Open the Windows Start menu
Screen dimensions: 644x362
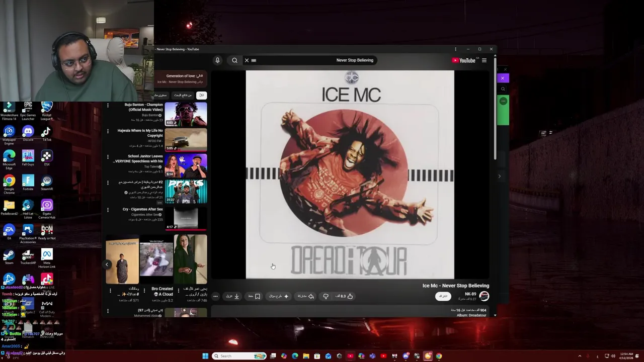point(205,356)
